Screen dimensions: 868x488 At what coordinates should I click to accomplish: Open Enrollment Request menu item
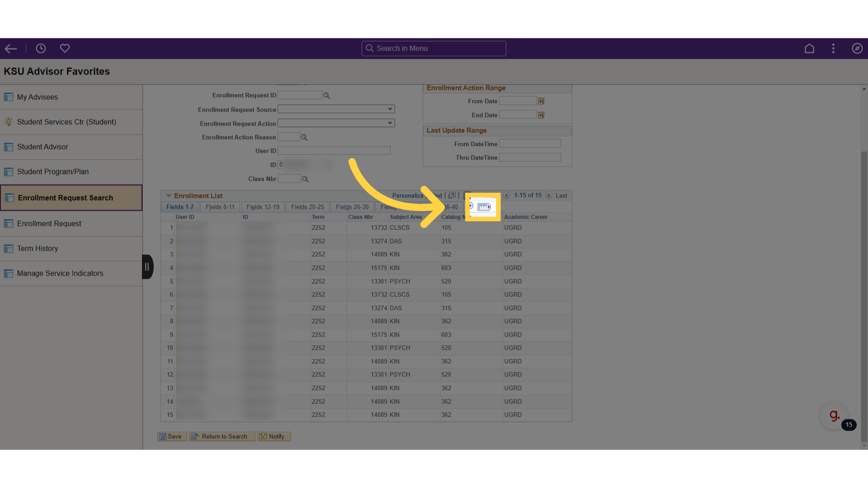[71, 224]
